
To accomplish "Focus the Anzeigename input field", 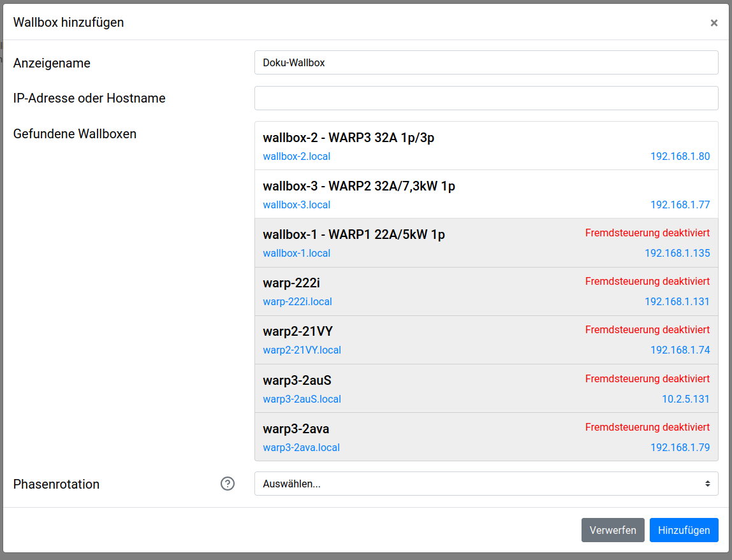I will (486, 62).
